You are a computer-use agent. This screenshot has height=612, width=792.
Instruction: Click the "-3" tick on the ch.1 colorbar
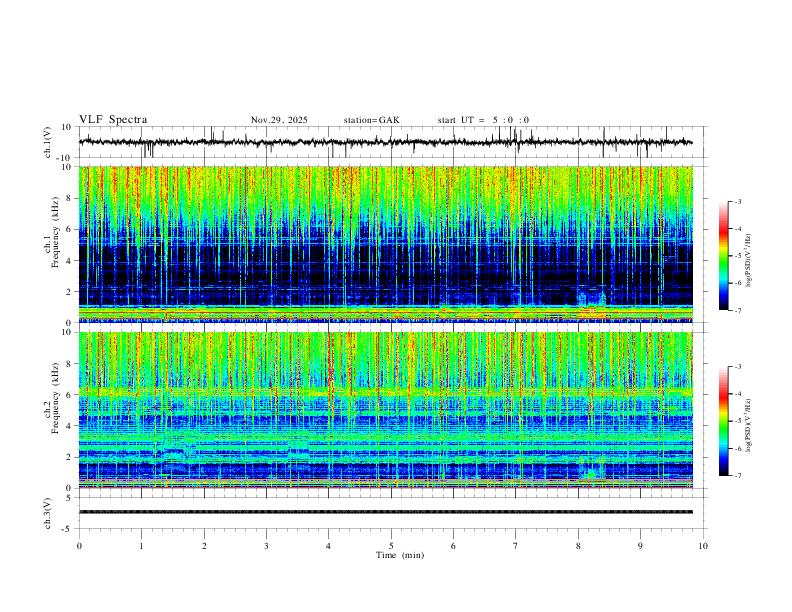738,201
